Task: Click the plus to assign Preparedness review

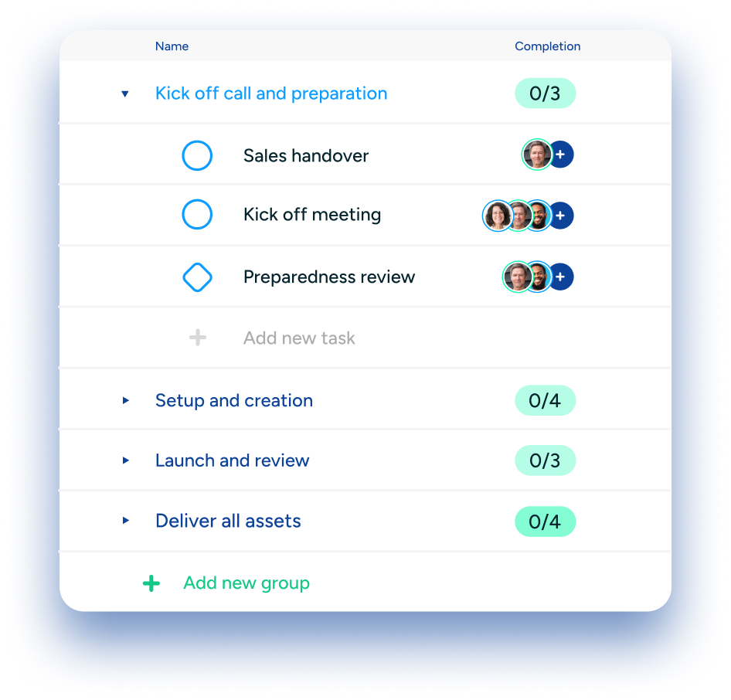Action: 560,277
